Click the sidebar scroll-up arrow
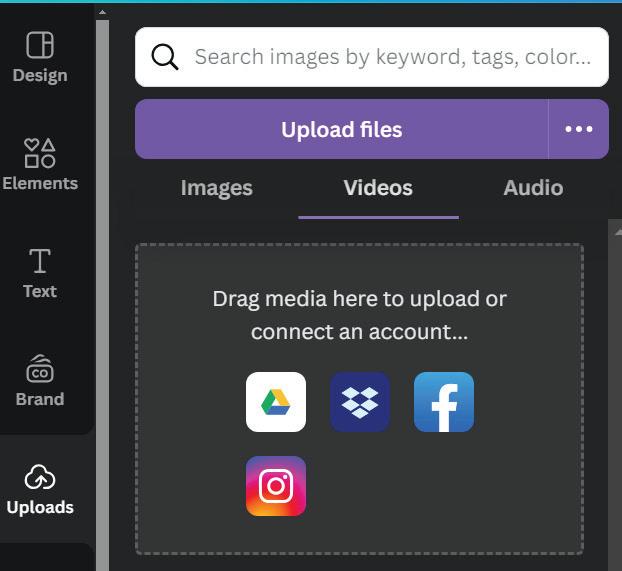The width and height of the screenshot is (622, 571). [x=102, y=12]
